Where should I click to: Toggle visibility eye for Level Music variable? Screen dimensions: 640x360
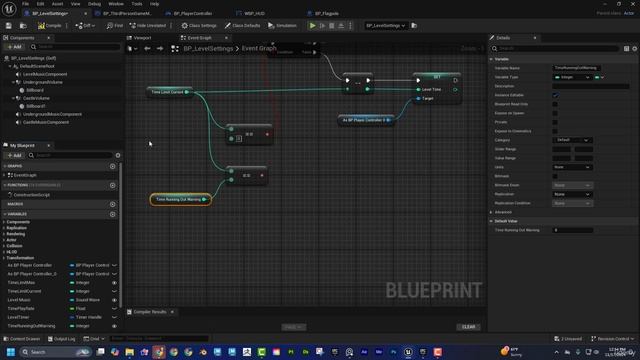(114, 300)
